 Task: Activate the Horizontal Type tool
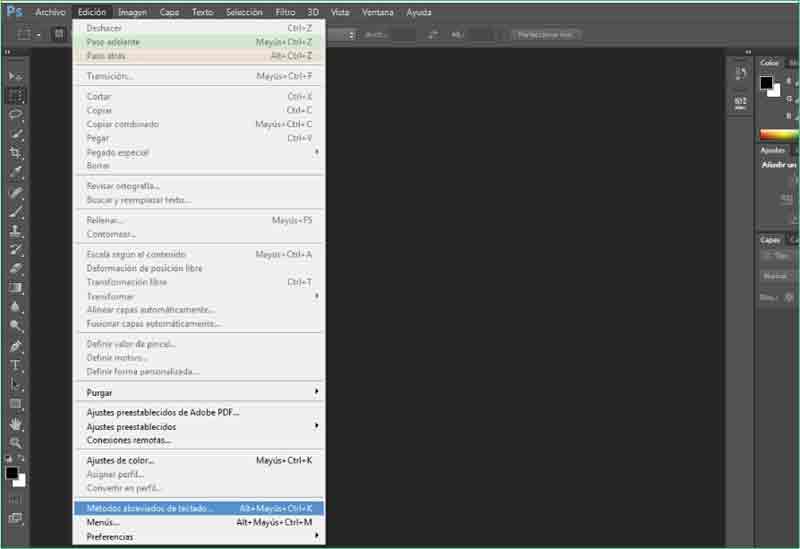pyautogui.click(x=16, y=365)
